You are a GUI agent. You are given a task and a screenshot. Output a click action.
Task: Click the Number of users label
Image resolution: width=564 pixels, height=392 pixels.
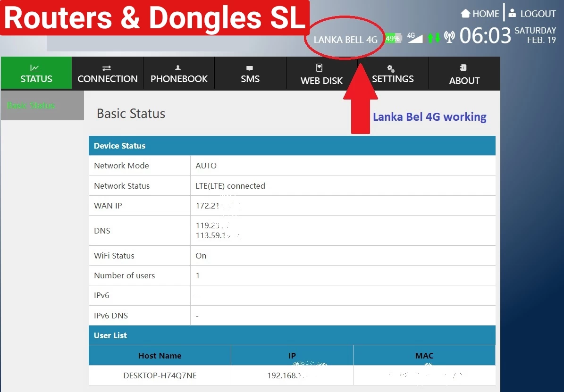click(125, 275)
